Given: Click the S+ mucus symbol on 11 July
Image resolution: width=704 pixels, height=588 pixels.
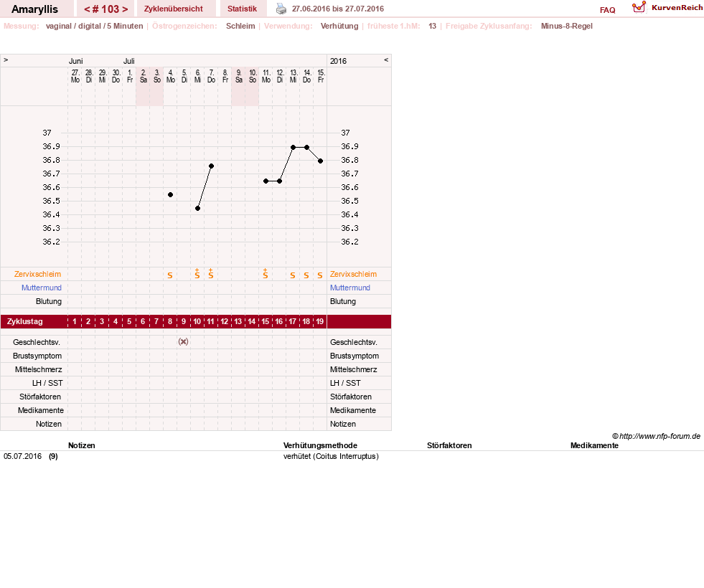Looking at the screenshot, I should click(x=266, y=274).
